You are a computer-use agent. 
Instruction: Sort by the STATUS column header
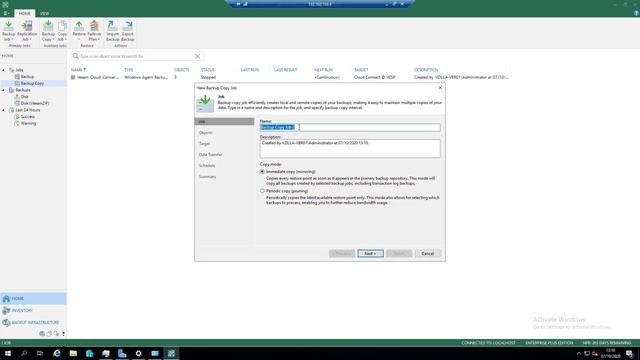pyautogui.click(x=208, y=70)
